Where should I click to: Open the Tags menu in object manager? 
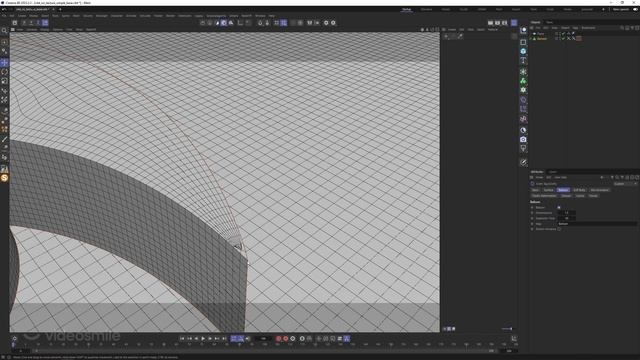coord(575,28)
